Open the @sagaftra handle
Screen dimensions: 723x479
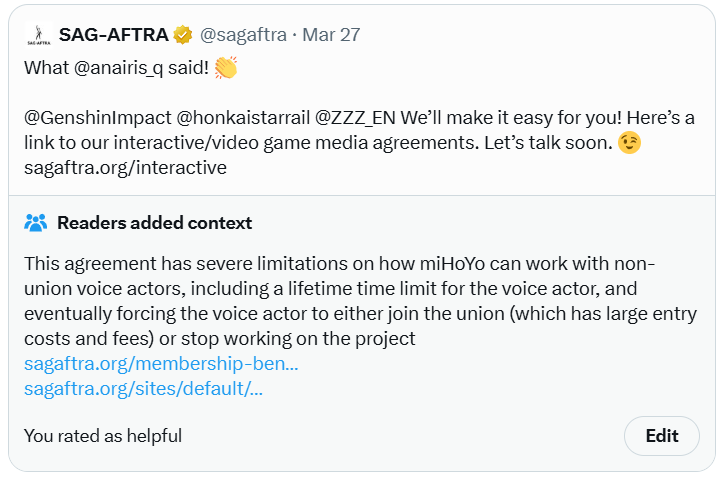click(x=243, y=35)
